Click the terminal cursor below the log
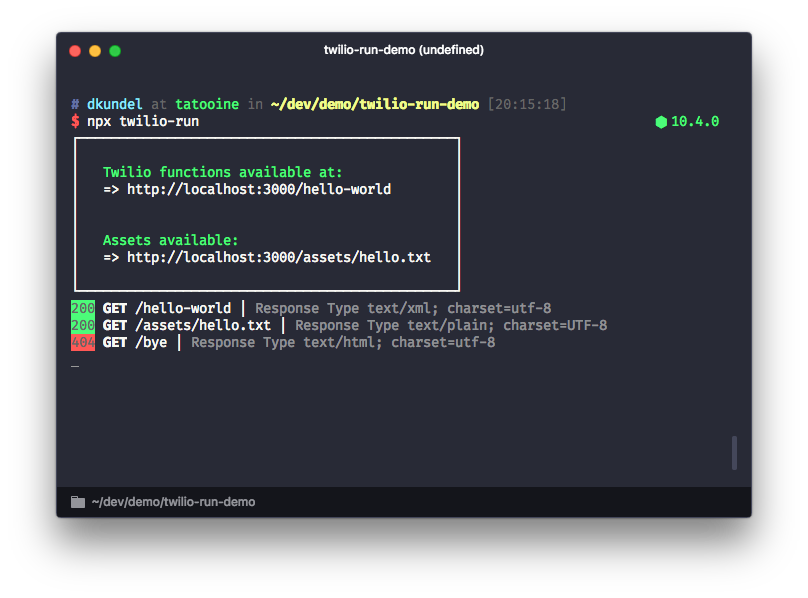 (x=75, y=367)
